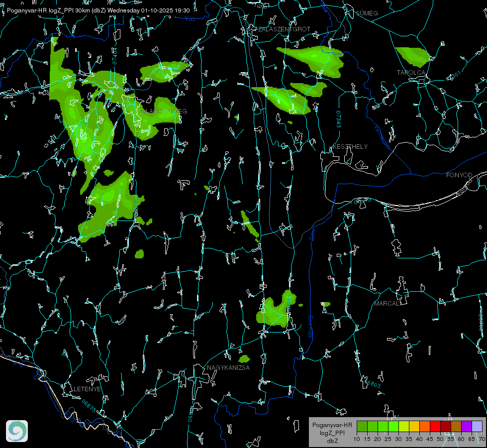Viewport: 487px width, 448px height.
Task: Click the swirl weather logo icon
Action: (x=17, y=431)
